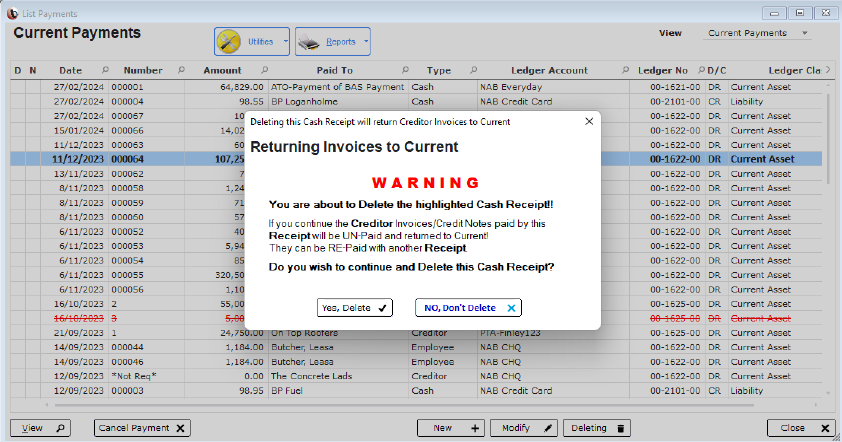
Task: Select the On Top Roofers payee cell
Action: tap(338, 334)
